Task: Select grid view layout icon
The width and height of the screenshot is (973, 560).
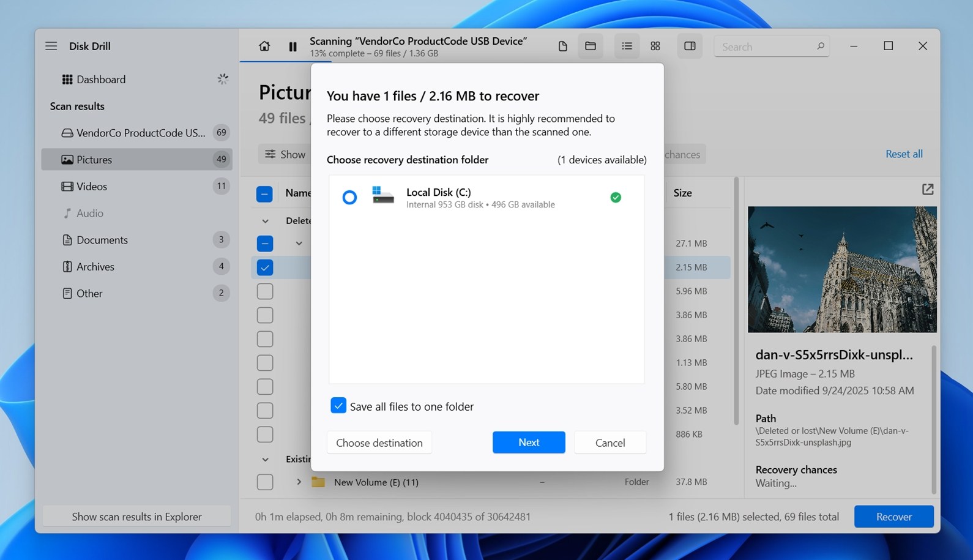Action: click(x=655, y=47)
